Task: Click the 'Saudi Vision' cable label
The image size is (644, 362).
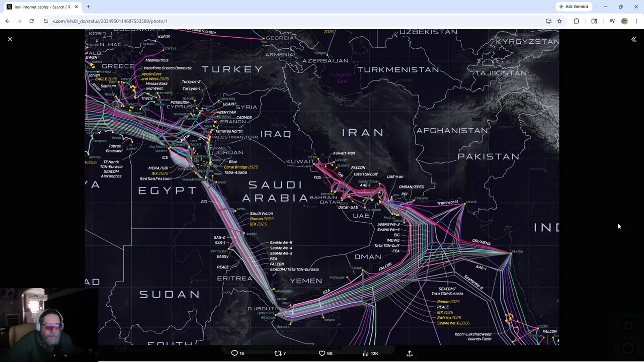Action: click(x=262, y=214)
